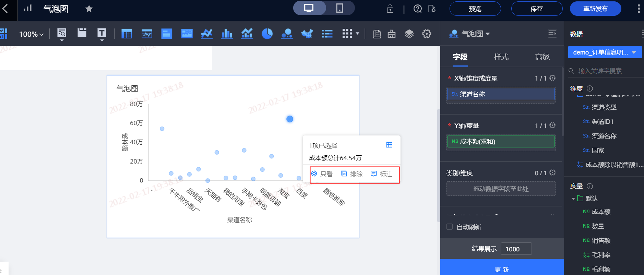Open the text widget dropdown
The image size is (644, 275).
[x=102, y=34]
